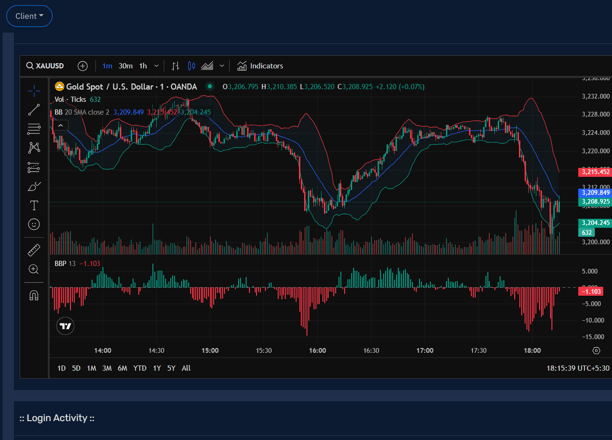The height and width of the screenshot is (440, 612).
Task: Select the 6M date range
Action: click(x=123, y=368)
